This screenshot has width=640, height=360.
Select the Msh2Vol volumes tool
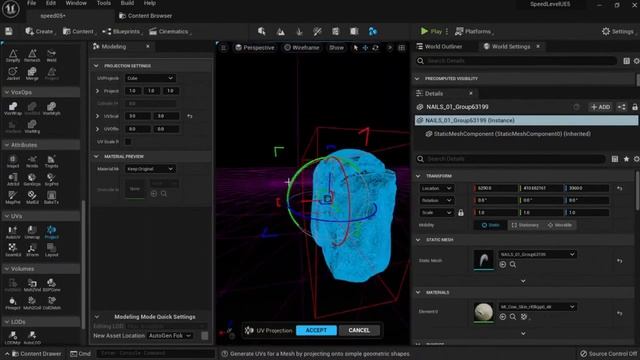(x=32, y=285)
